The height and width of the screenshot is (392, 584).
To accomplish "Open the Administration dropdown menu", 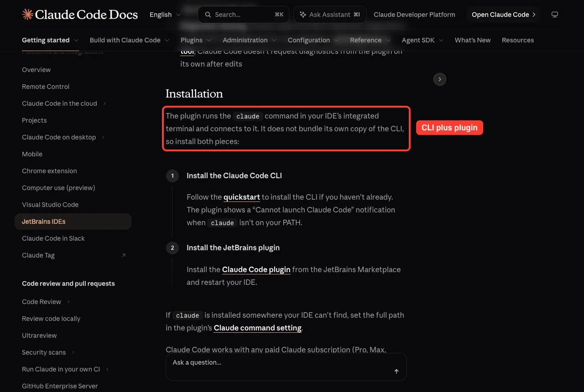I will pos(250,40).
